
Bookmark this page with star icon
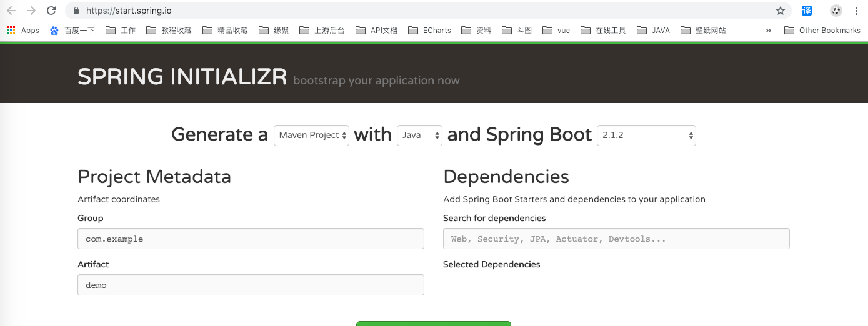[781, 11]
